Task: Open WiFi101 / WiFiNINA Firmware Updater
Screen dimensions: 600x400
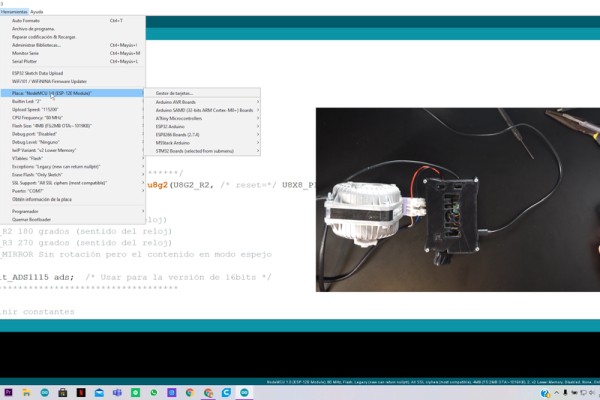Action: (73, 82)
